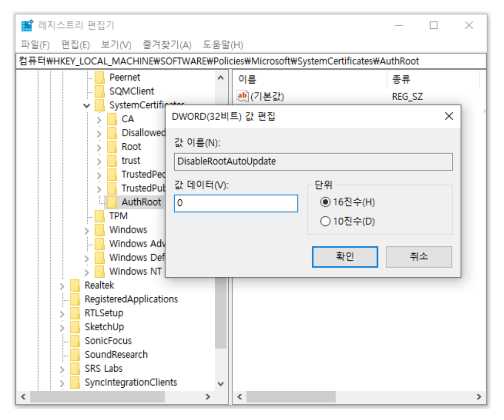504x420 pixels.
Task: Click the SonicFocus folder icon
Action: coord(75,340)
